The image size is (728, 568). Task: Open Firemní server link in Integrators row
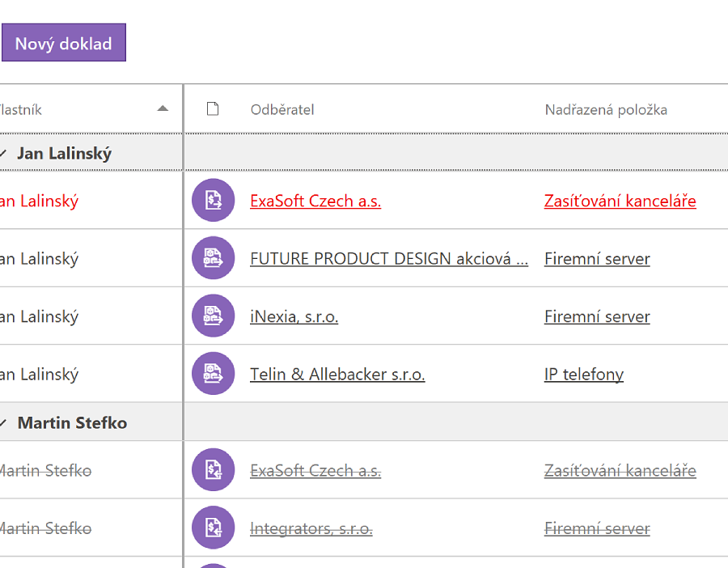597,528
